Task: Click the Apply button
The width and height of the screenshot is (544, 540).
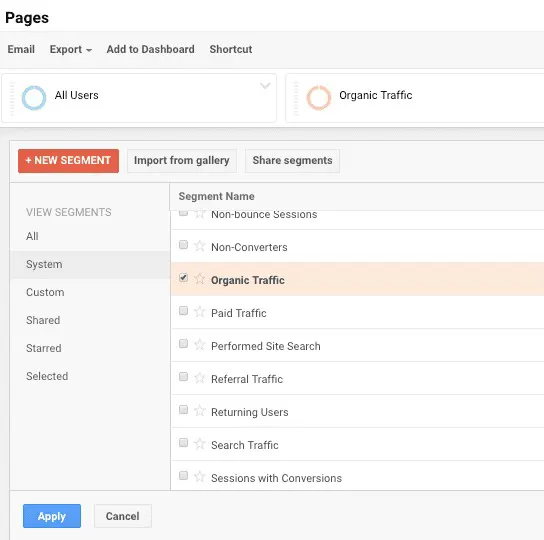Action: click(x=52, y=516)
